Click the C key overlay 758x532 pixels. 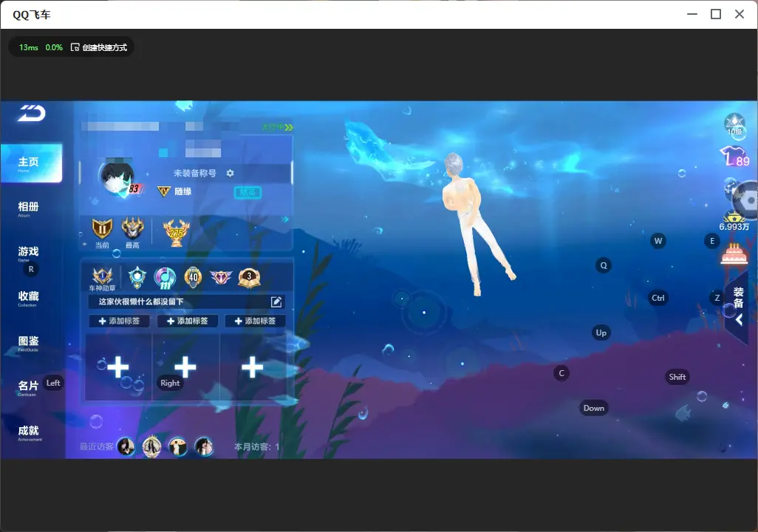tap(561, 373)
